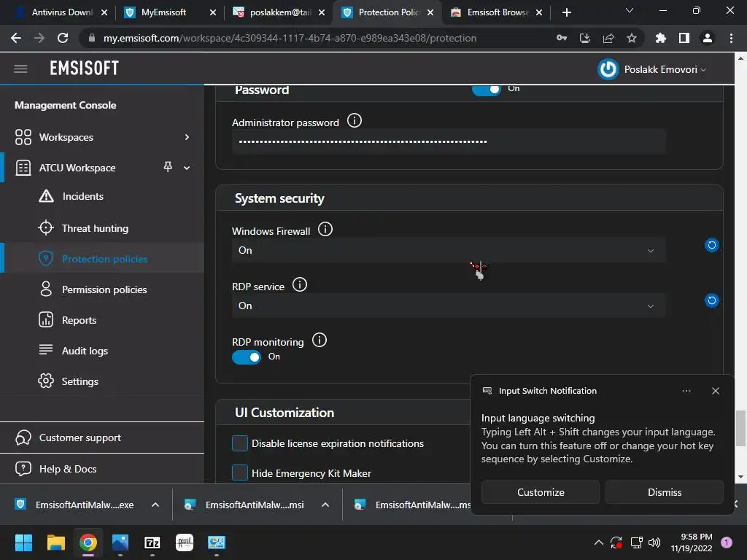The height and width of the screenshot is (560, 747).
Task: Reset RDP service setting to default
Action: pyautogui.click(x=711, y=300)
